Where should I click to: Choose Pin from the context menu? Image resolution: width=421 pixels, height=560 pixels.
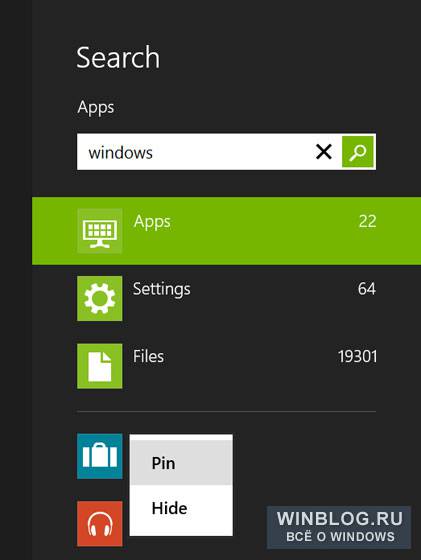(181, 463)
